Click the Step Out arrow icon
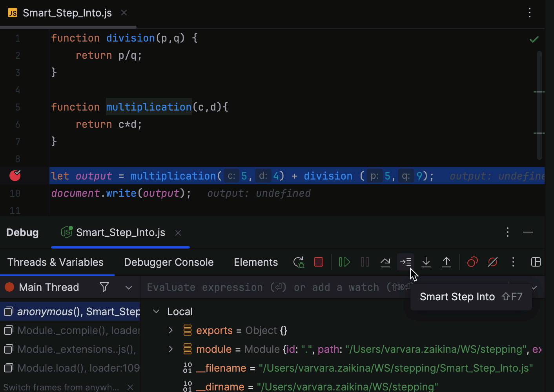Viewport: 554px width, 392px height. (446, 262)
